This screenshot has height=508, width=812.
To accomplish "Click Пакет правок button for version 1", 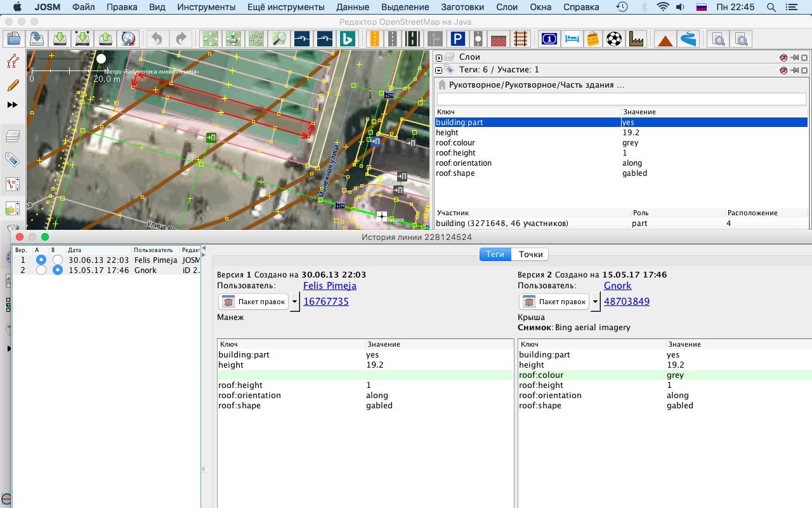I will 254,302.
